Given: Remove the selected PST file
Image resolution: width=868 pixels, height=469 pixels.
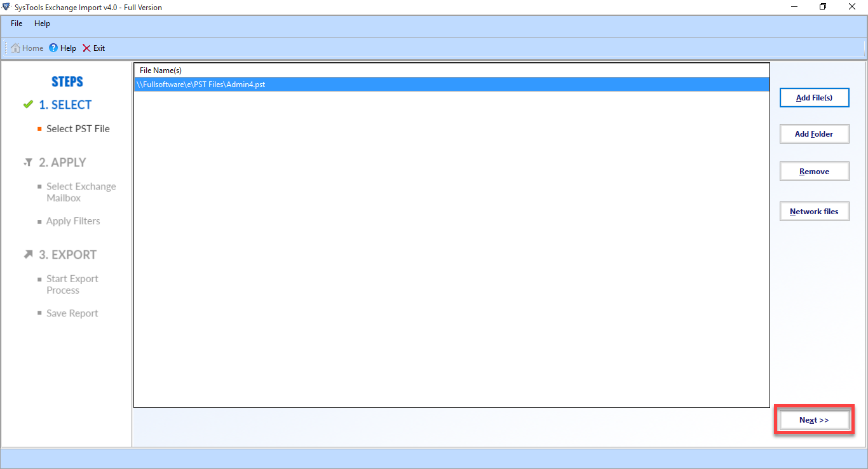Looking at the screenshot, I should 814,172.
